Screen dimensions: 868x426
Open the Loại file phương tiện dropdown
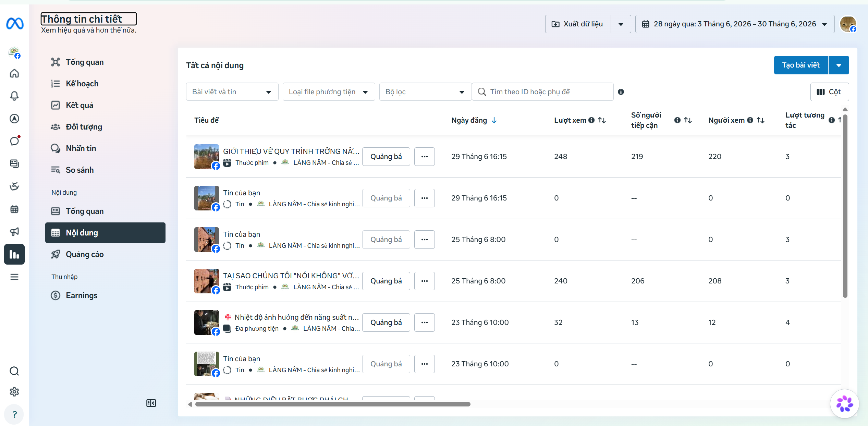(x=329, y=92)
